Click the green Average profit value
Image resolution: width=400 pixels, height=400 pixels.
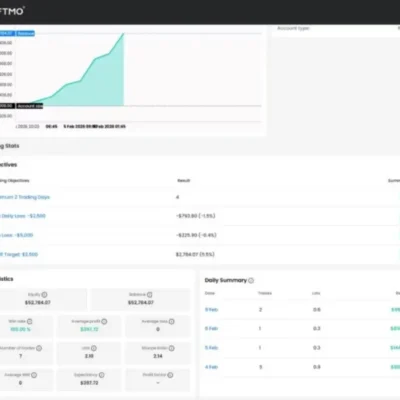[x=89, y=329]
